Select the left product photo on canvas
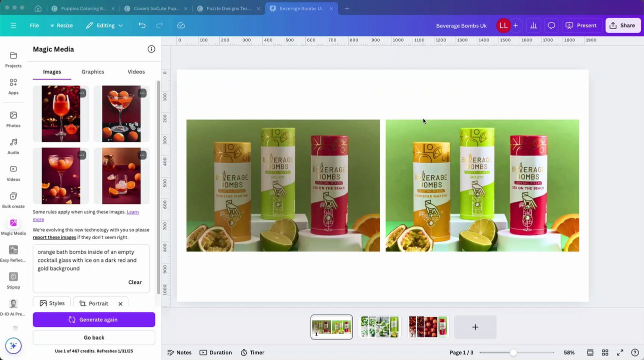 coord(283,185)
